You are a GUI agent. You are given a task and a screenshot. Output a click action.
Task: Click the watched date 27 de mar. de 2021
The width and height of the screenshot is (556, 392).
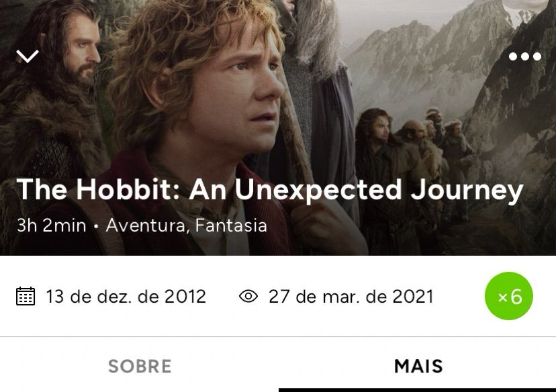click(x=351, y=296)
